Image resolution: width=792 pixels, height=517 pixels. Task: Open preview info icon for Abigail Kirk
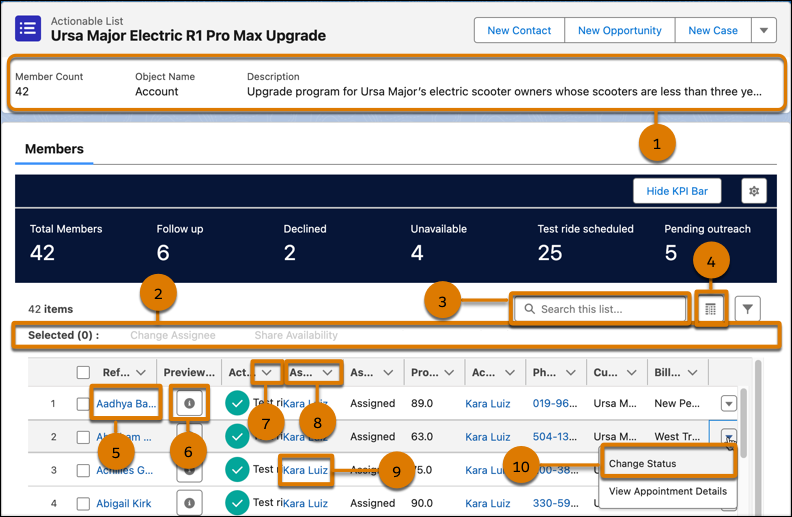(x=189, y=503)
